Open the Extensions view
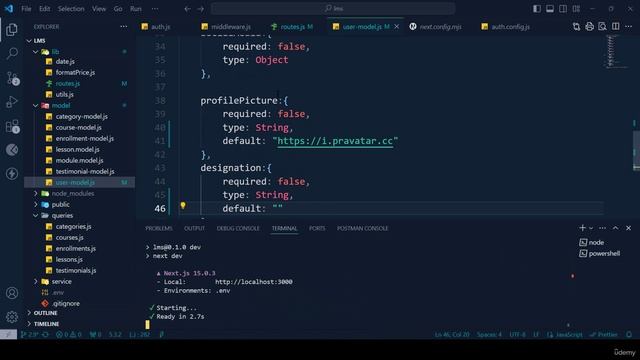 [x=12, y=126]
